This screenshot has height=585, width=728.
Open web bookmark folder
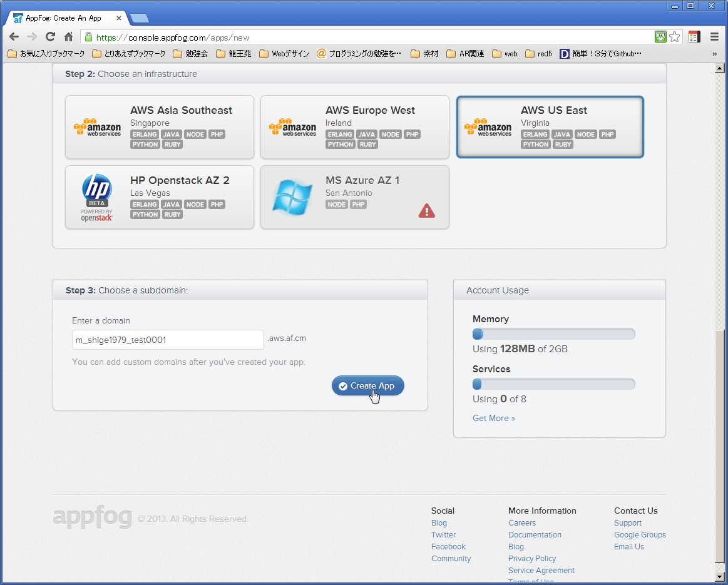pyautogui.click(x=505, y=54)
